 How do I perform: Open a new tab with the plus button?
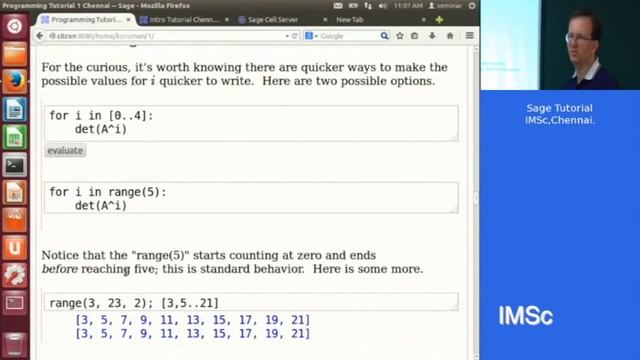point(439,20)
